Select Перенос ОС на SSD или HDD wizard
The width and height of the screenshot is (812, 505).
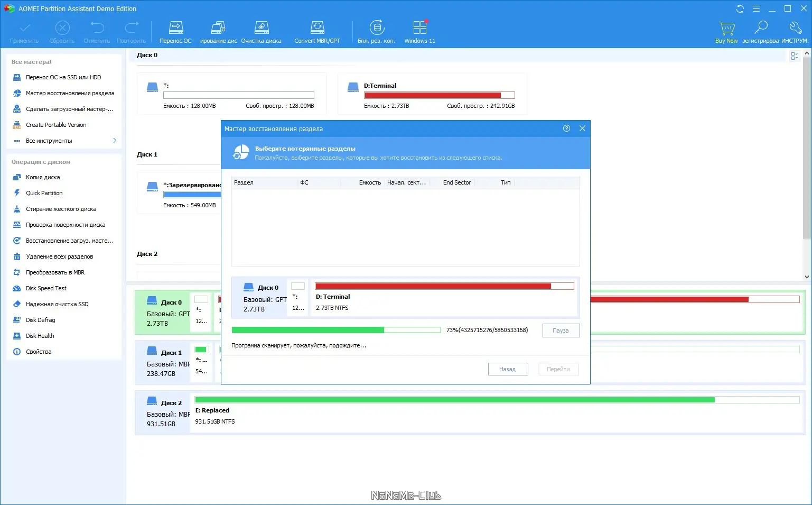click(63, 77)
